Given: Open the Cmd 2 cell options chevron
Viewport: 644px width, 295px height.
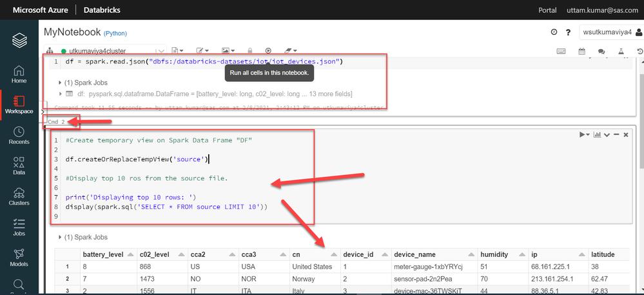Looking at the screenshot, I should coord(606,135).
